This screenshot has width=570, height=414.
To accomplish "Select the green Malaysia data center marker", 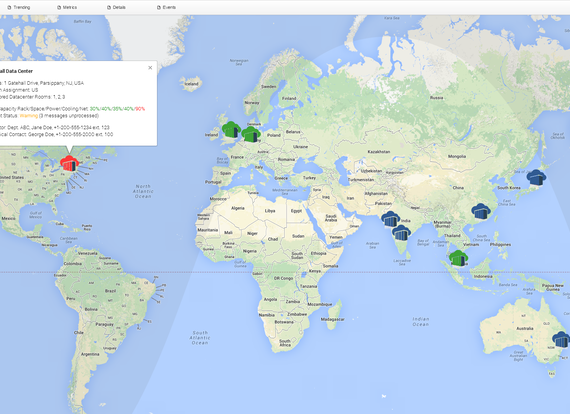I will (x=458, y=258).
